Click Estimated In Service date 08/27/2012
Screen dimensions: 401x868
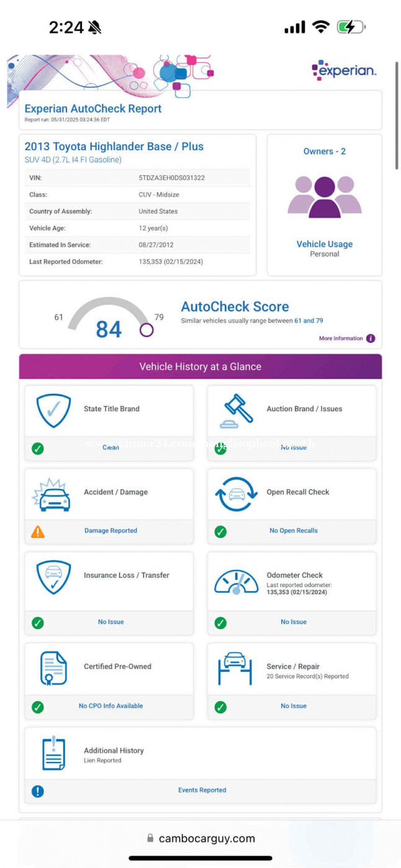158,245
